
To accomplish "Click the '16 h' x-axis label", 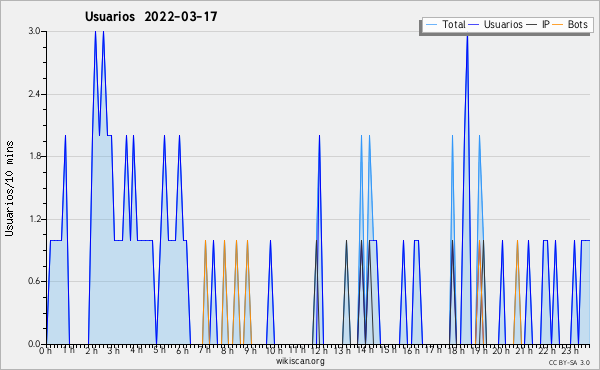I will click(411, 351).
